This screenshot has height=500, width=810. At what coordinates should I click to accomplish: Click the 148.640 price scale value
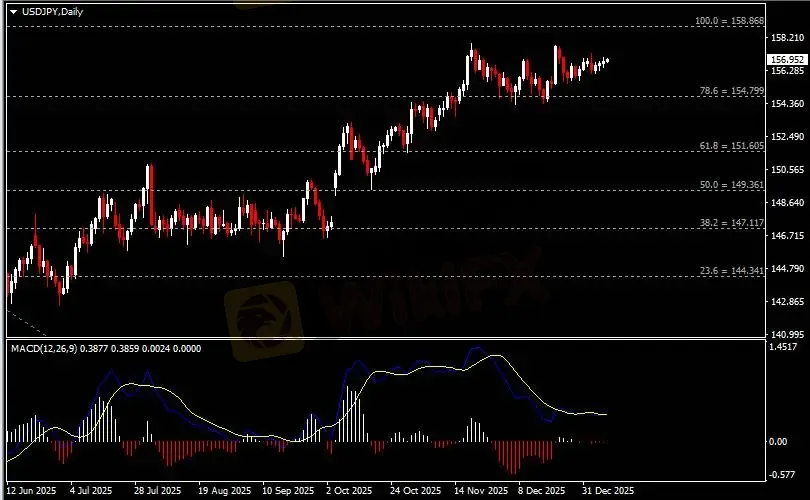point(787,203)
